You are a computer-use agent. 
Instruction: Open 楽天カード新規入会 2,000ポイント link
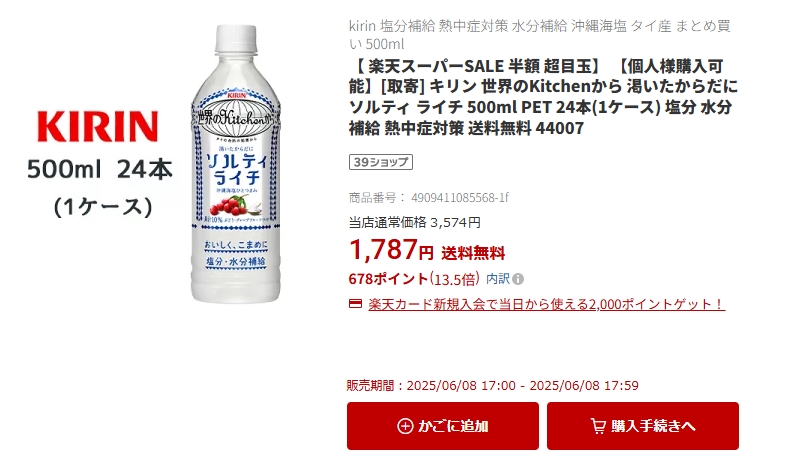[546, 304]
